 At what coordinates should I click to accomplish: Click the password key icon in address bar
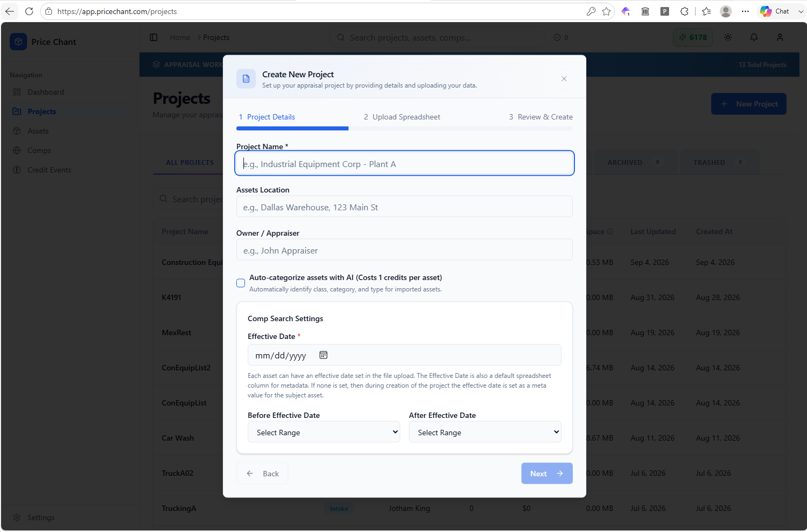pyautogui.click(x=591, y=11)
